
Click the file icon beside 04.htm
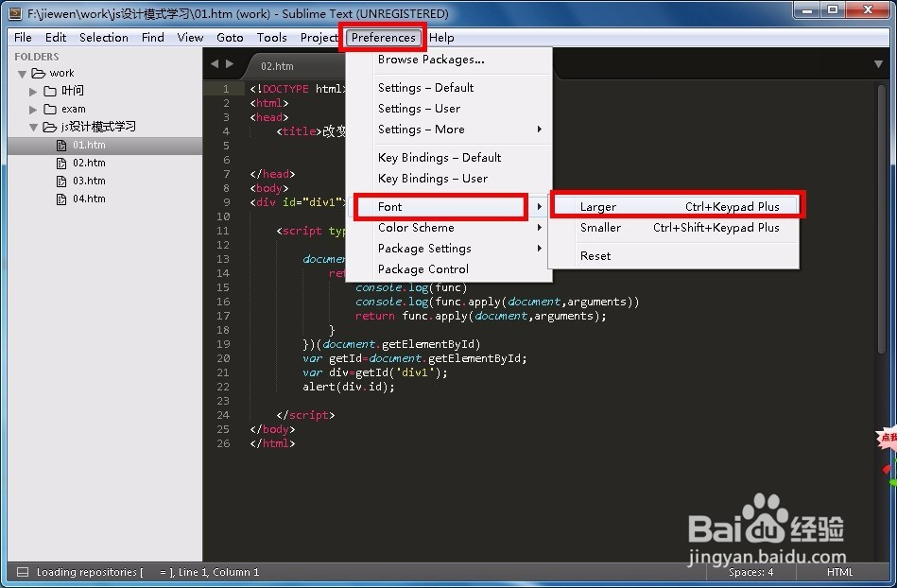point(60,199)
